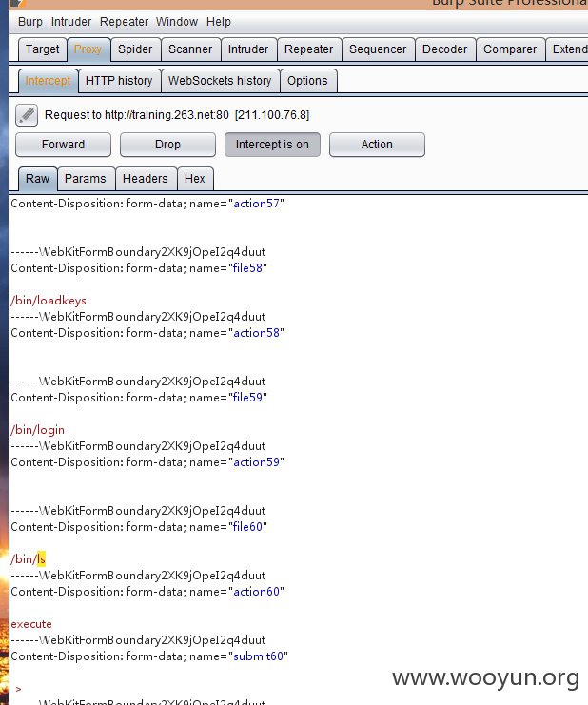The width and height of the screenshot is (588, 705).
Task: Click the parameter name action59
Action: [256, 462]
